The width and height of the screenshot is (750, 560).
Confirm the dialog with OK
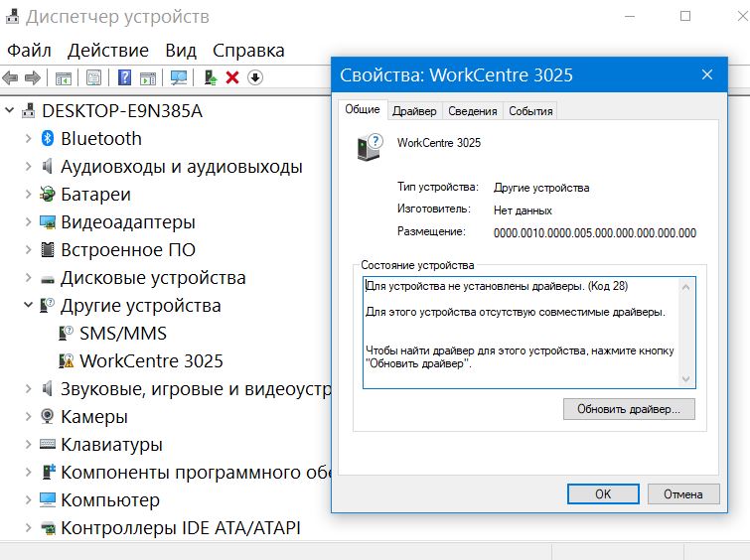coord(603,494)
